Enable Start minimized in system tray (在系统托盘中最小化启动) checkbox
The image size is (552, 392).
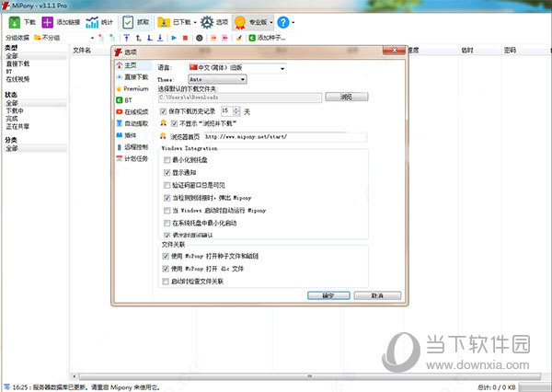[167, 224]
